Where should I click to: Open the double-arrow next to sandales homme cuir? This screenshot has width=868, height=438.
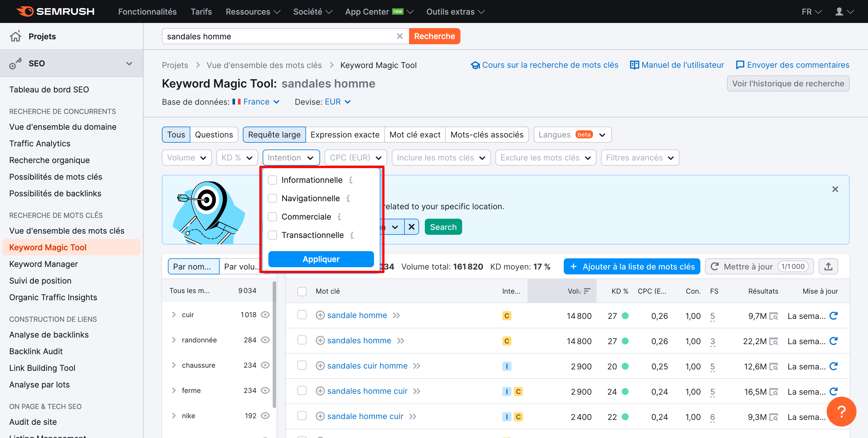(x=417, y=391)
